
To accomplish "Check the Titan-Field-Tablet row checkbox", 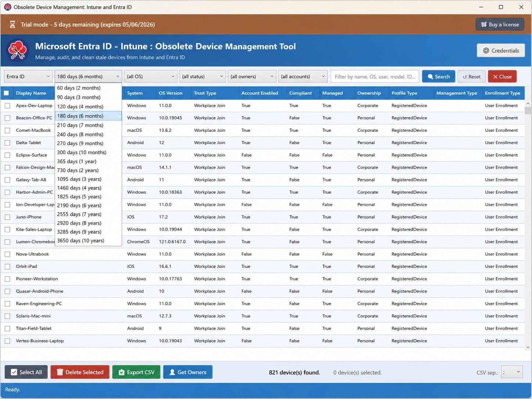I will 7,328.
